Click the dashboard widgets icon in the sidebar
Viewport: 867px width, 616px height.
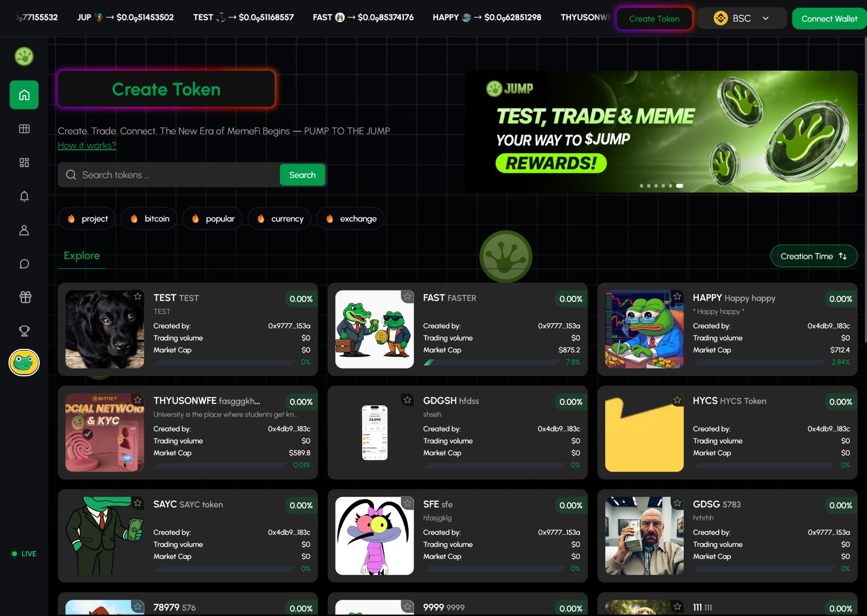[x=24, y=162]
